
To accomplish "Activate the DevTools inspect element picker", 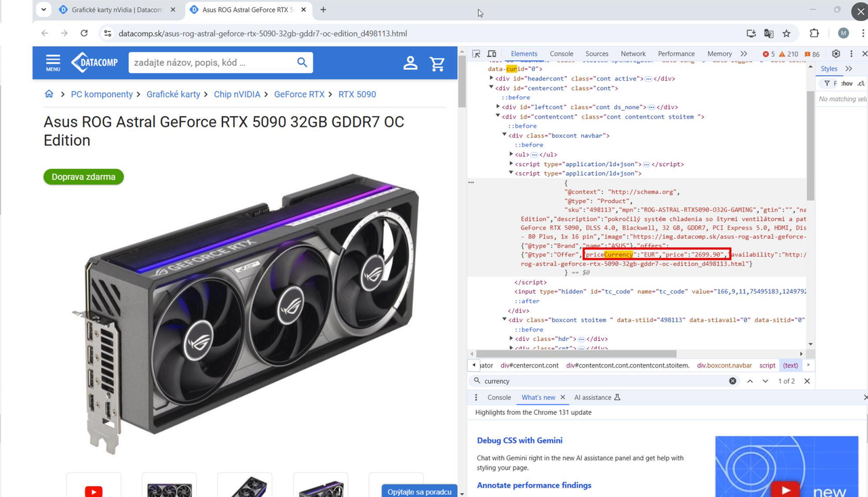I will click(477, 54).
